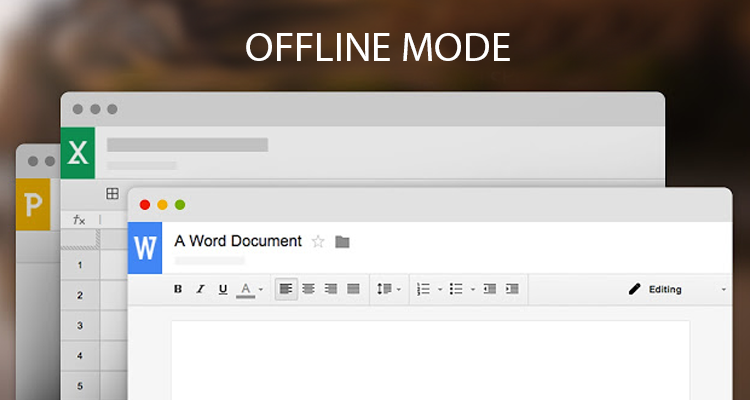Click the fx formula icon in spreadsheet
750x400 pixels.
tap(79, 220)
